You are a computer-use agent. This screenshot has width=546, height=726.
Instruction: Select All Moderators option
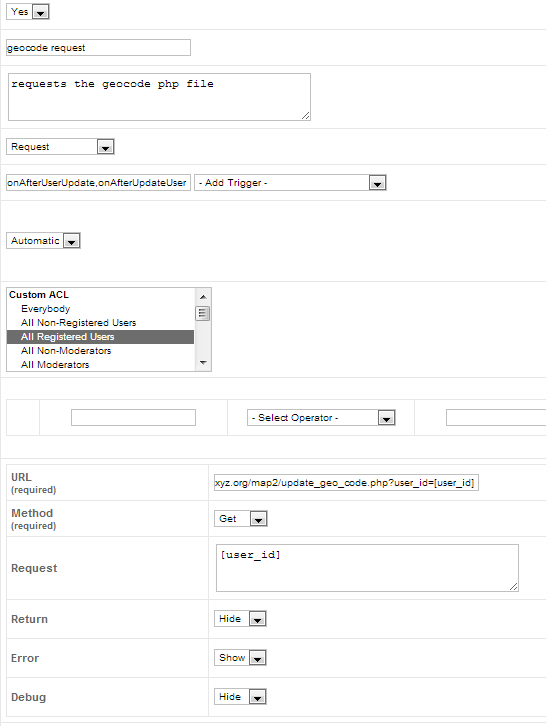[55, 364]
